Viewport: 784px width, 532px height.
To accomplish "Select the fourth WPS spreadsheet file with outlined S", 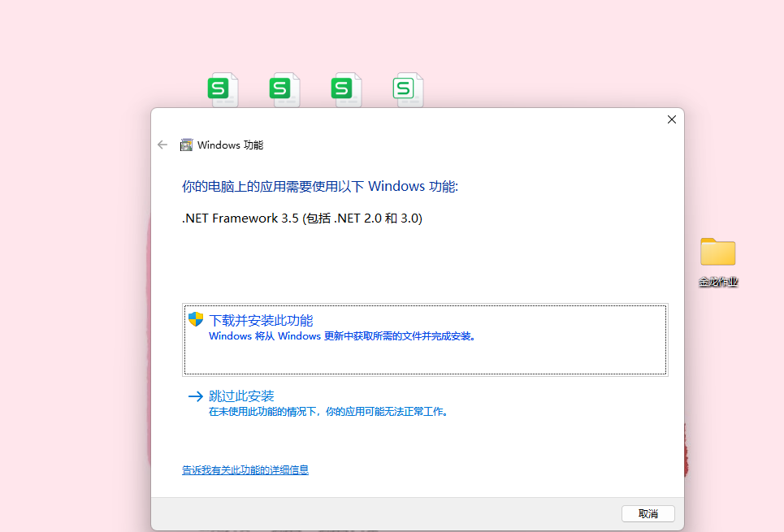I will pos(408,90).
